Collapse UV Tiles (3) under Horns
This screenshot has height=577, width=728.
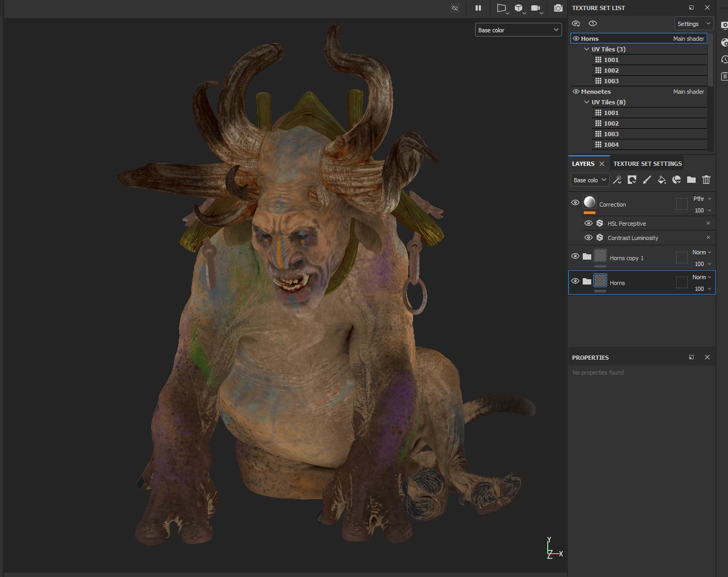click(586, 49)
